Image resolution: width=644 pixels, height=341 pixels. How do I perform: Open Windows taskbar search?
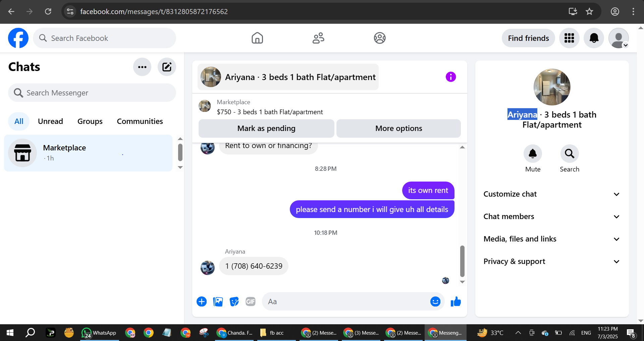tap(30, 333)
